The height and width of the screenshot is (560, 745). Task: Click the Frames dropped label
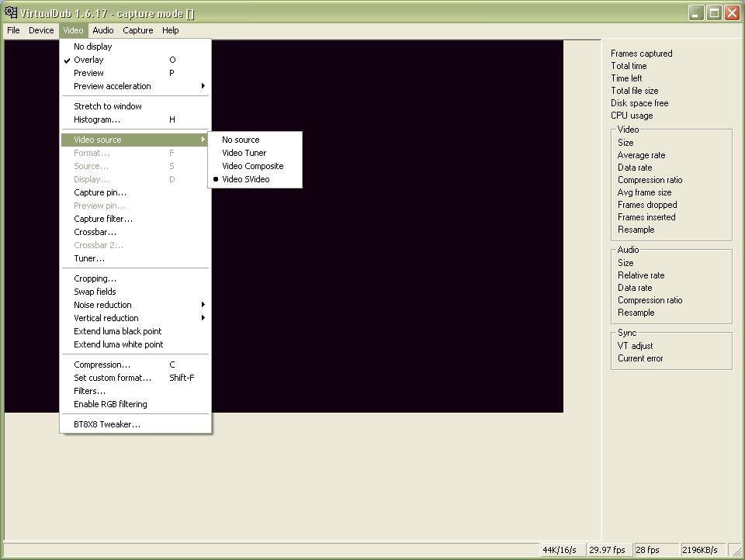(x=647, y=205)
